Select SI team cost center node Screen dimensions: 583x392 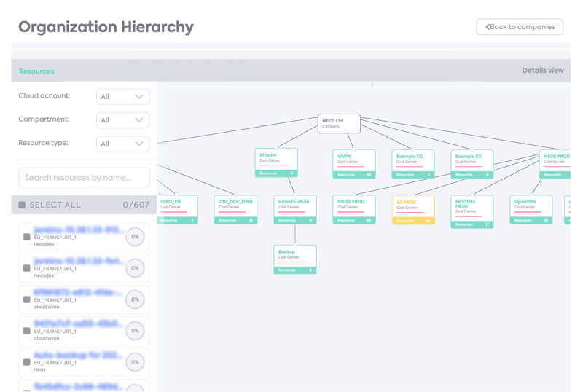tap(276, 162)
